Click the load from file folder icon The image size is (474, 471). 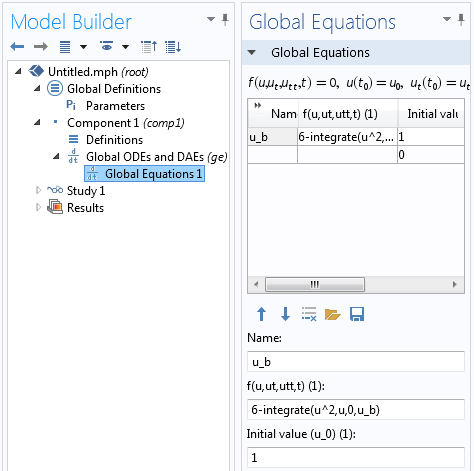click(333, 314)
